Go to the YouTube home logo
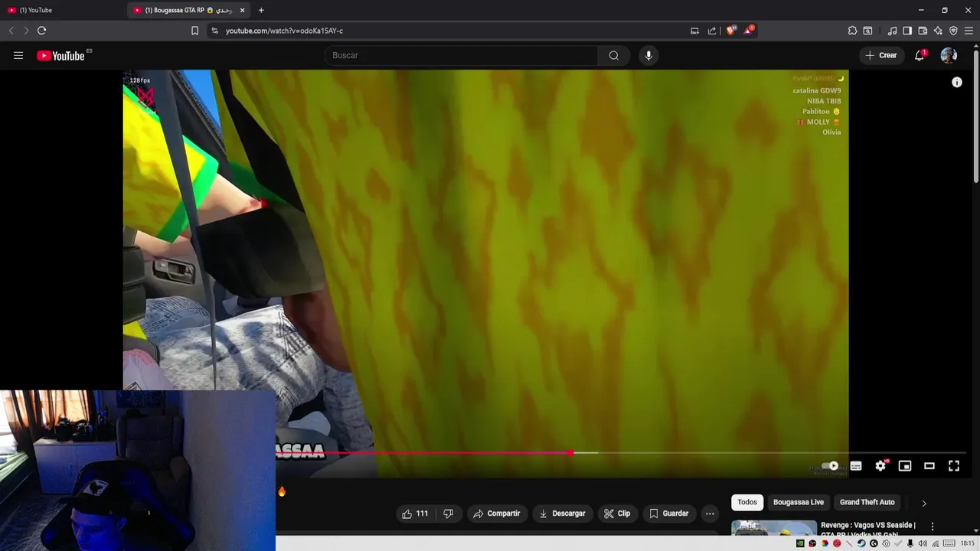Viewport: 980px width, 551px height. pos(60,55)
